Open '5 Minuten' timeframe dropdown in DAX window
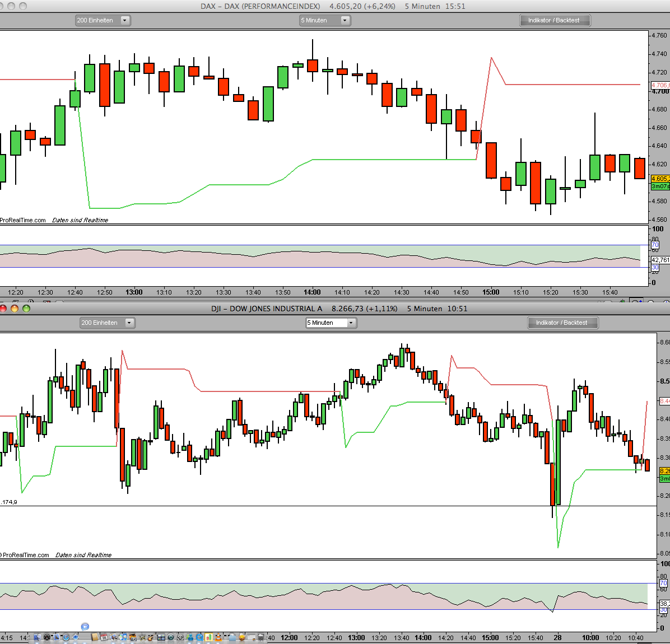 (325, 20)
